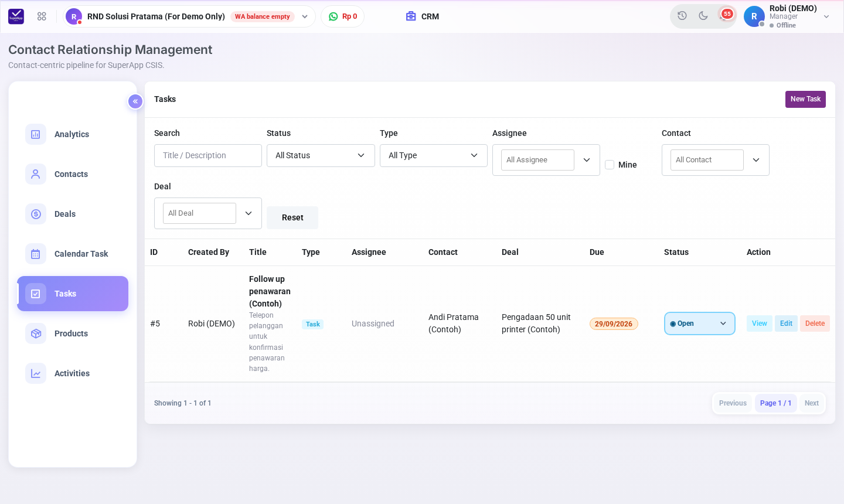View task #5 details
Screen dimensions: 844x504
pyautogui.click(x=760, y=323)
